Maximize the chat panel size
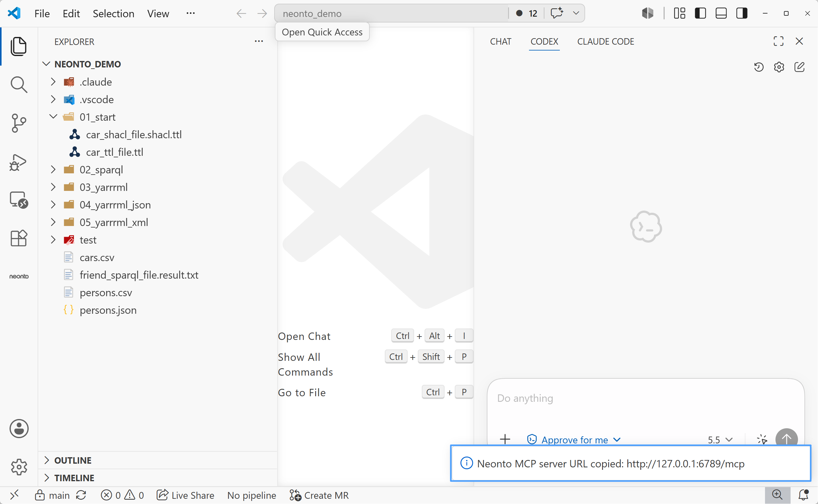The height and width of the screenshot is (504, 818). tap(778, 41)
